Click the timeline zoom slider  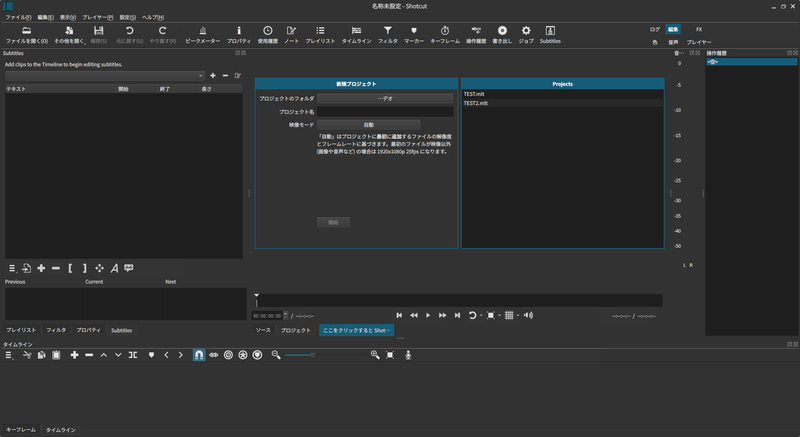[x=324, y=355]
